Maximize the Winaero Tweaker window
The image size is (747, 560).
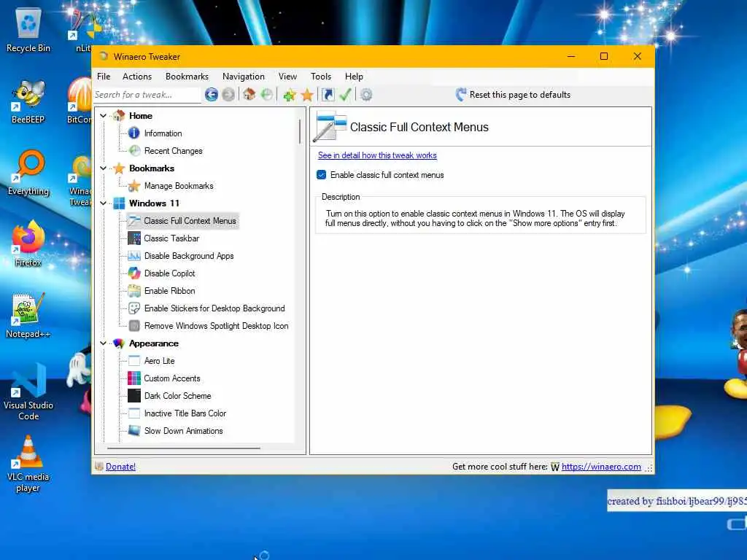[x=604, y=56]
